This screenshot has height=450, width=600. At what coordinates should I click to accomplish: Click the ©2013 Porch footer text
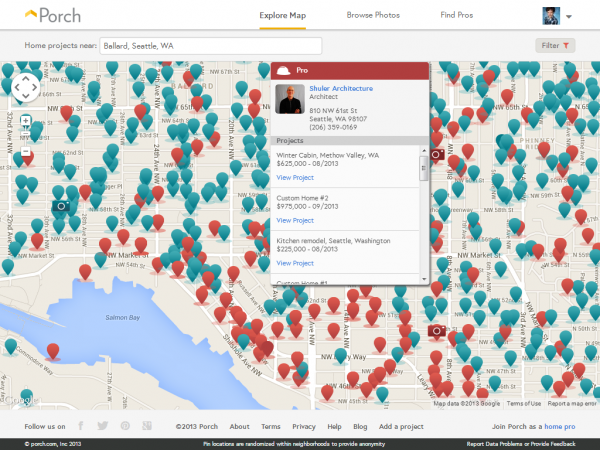coord(197,426)
